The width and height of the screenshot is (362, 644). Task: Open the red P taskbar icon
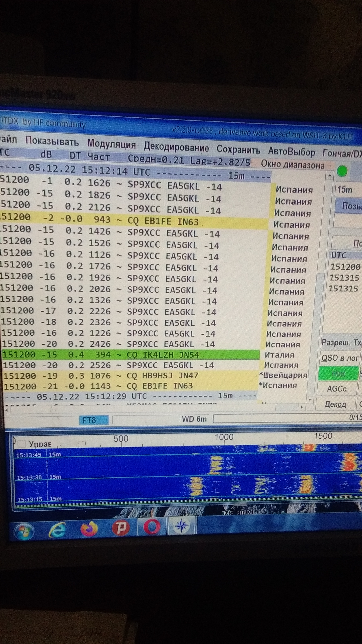(120, 528)
